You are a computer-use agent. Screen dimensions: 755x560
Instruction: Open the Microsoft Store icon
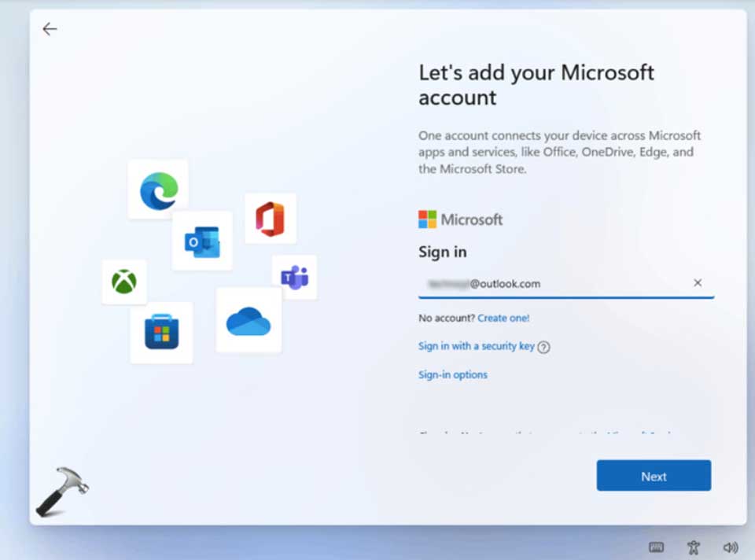click(x=161, y=330)
